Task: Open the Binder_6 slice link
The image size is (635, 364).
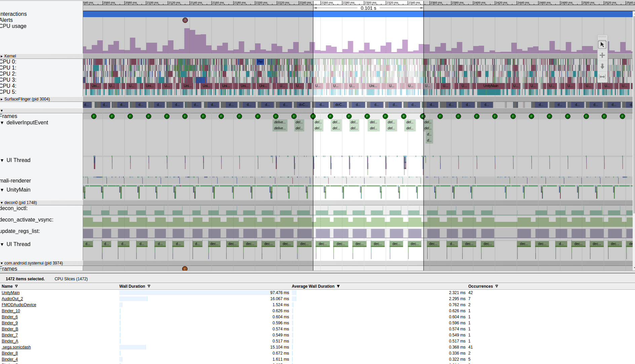Action: click(10, 317)
